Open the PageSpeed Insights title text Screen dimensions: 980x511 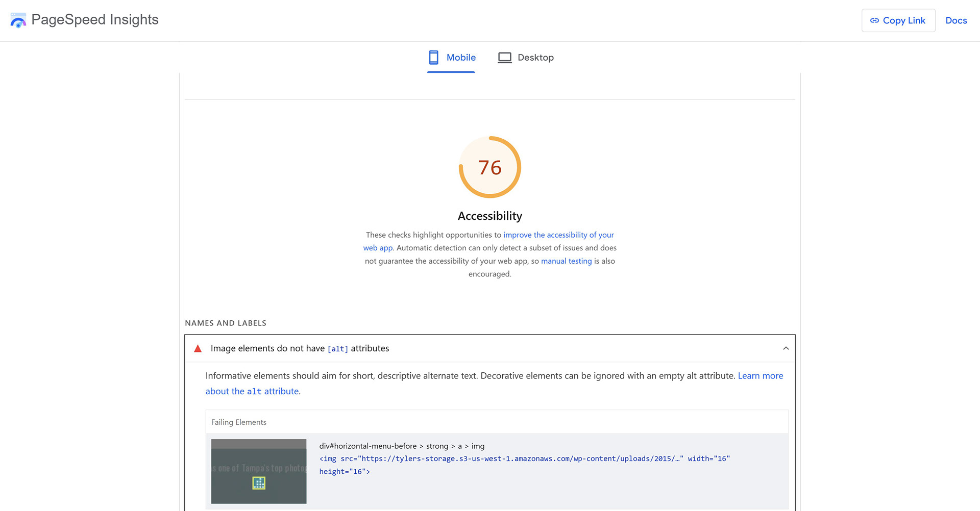95,19
